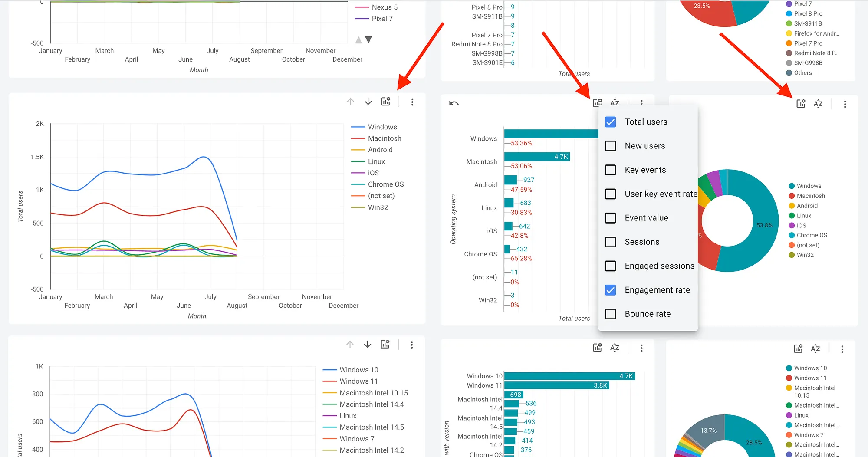This screenshot has height=457, width=868.
Task: Click the Android color dot in donut legend
Action: tap(792, 206)
